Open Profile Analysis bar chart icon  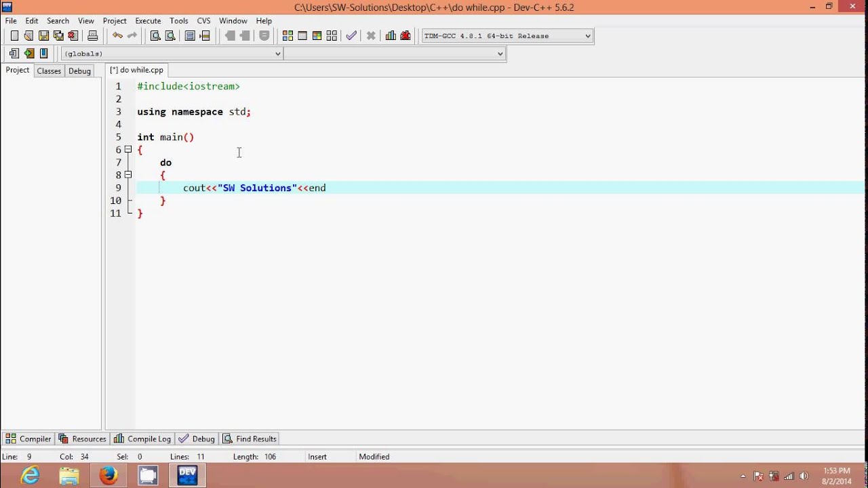(x=391, y=36)
